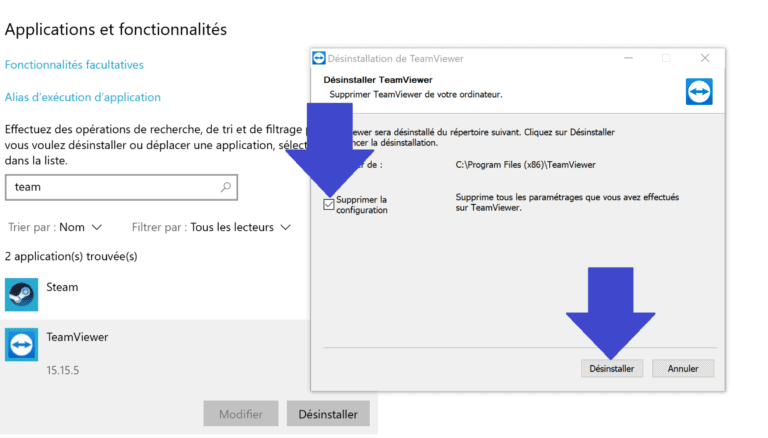Image resolution: width=768 pixels, height=438 pixels.
Task: Select the Steam entry name
Action: [62, 287]
